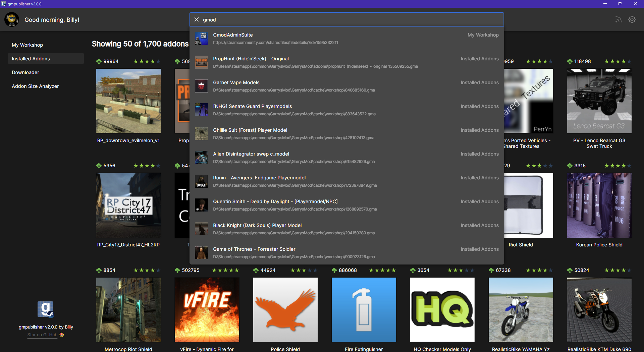Clear the search using the X icon
Screen dimensions: 644x352
tap(197, 19)
